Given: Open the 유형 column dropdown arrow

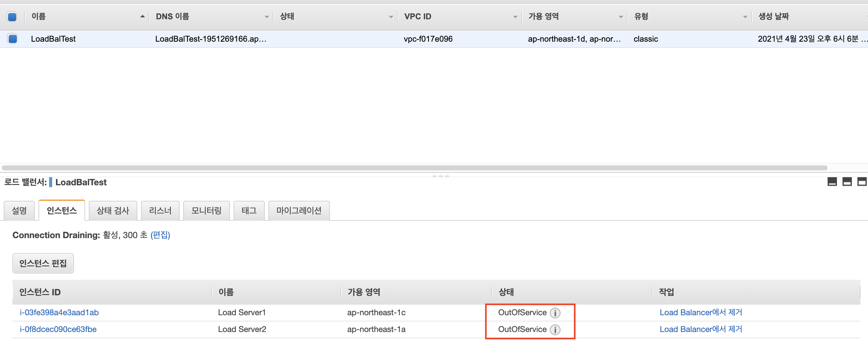Looking at the screenshot, I should pyautogui.click(x=745, y=17).
